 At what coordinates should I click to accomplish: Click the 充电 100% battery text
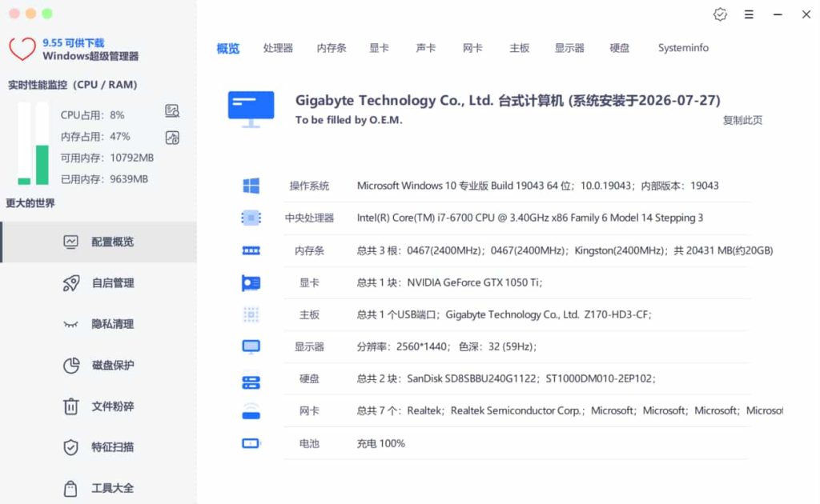[x=380, y=443]
